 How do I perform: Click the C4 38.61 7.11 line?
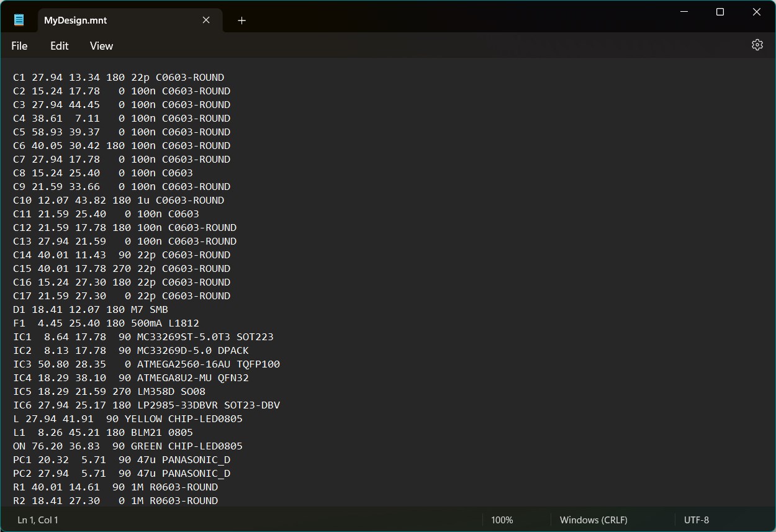point(122,119)
